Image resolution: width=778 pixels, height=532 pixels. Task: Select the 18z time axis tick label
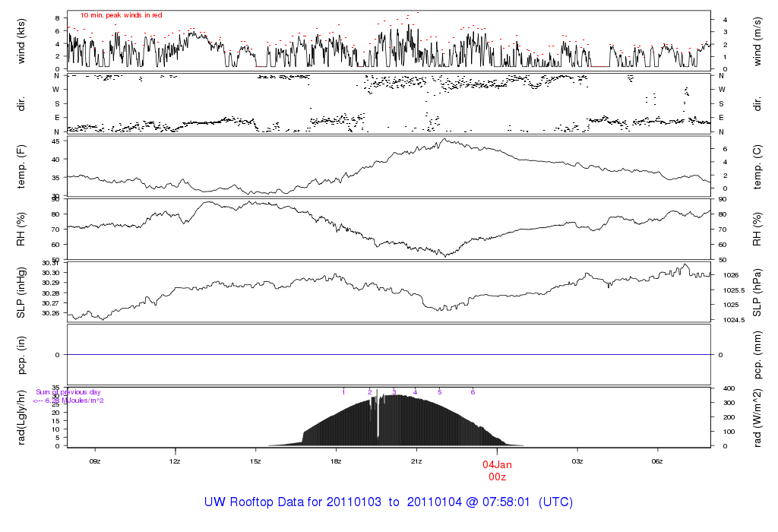(337, 461)
